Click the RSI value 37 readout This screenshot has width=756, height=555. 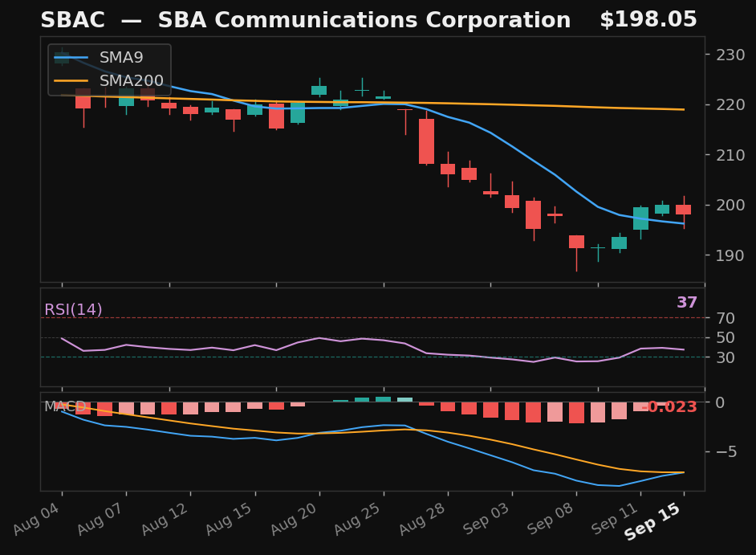[x=687, y=303]
